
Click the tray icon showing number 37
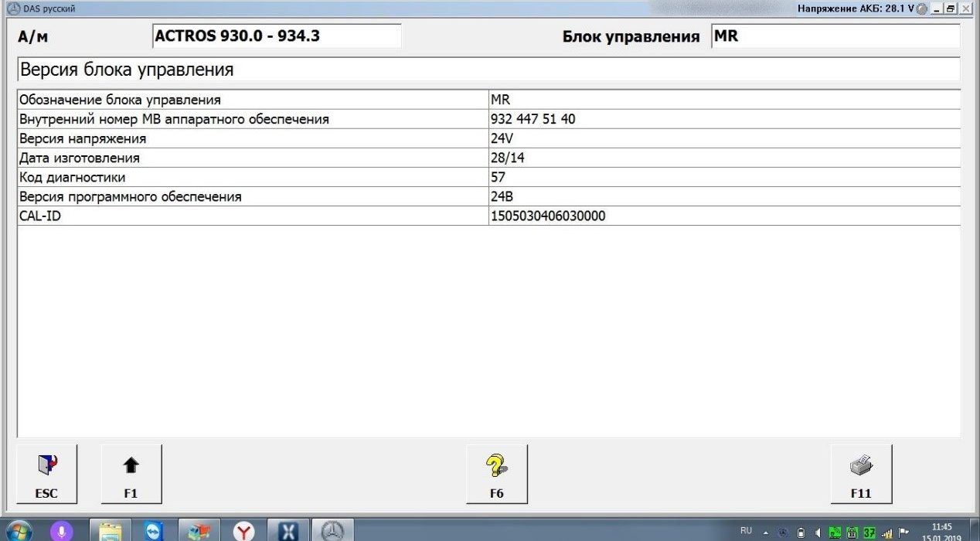point(869,532)
